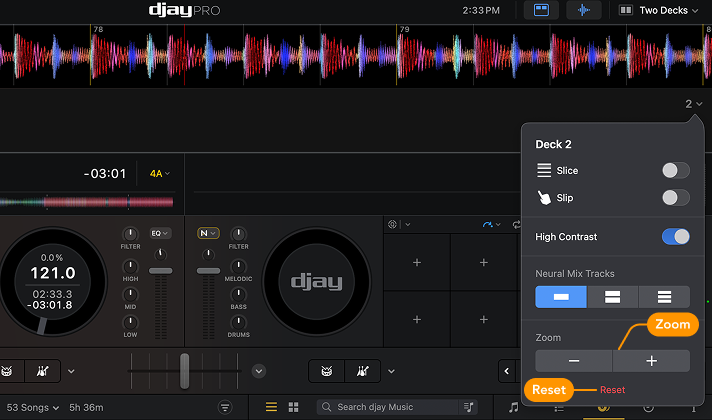Click the library filter icon
The image size is (712, 420).
tap(225, 407)
